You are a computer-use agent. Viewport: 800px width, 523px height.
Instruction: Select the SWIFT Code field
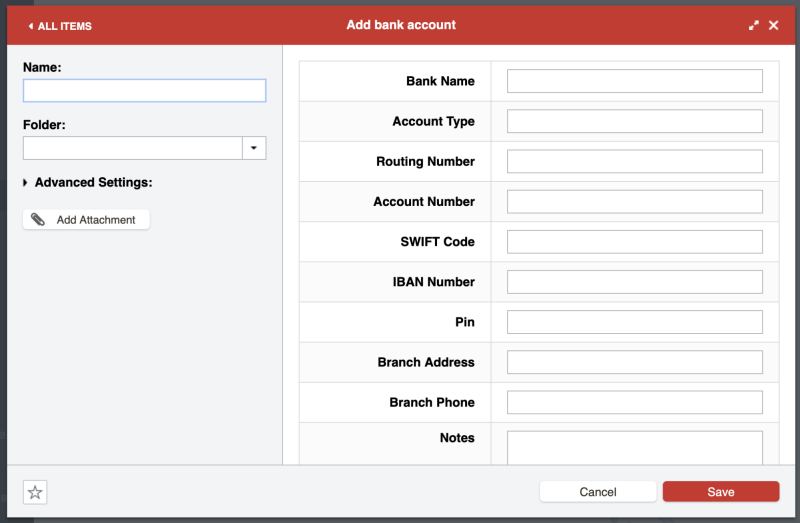(634, 242)
